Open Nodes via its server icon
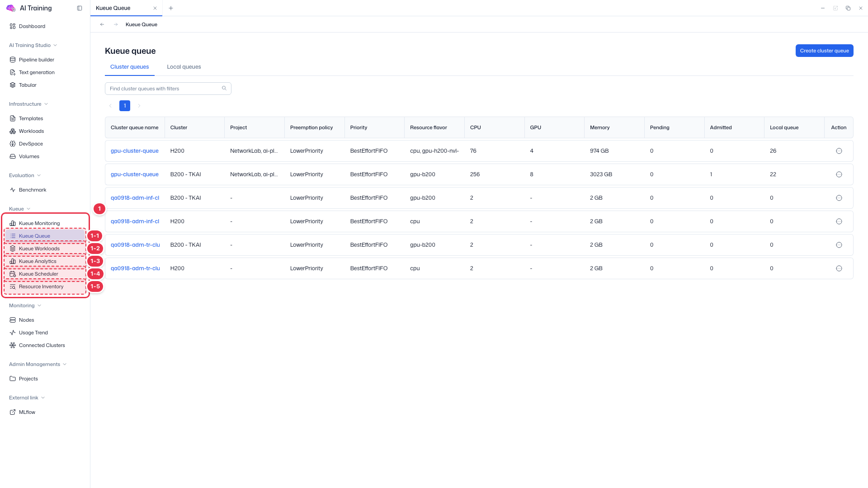Viewport: 868px width, 488px height. [13, 320]
